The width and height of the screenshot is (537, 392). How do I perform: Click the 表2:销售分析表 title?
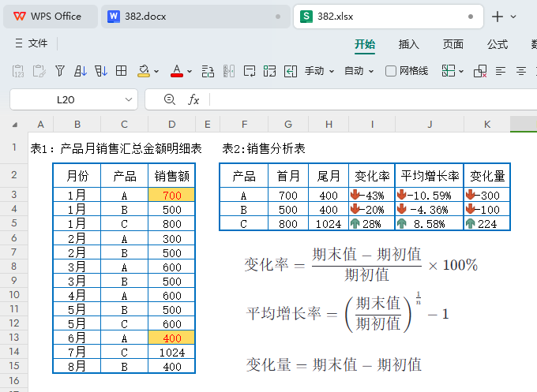click(264, 148)
